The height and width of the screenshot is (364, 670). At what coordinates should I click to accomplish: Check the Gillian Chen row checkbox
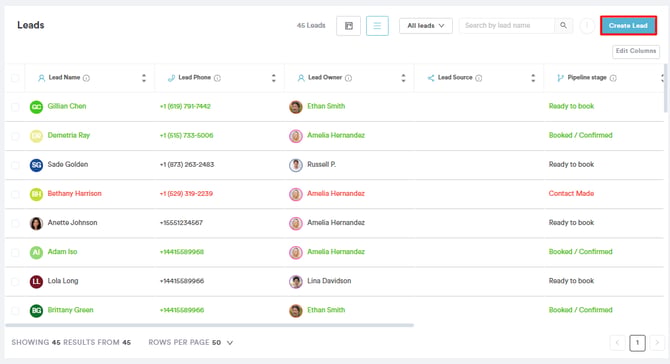click(x=15, y=107)
